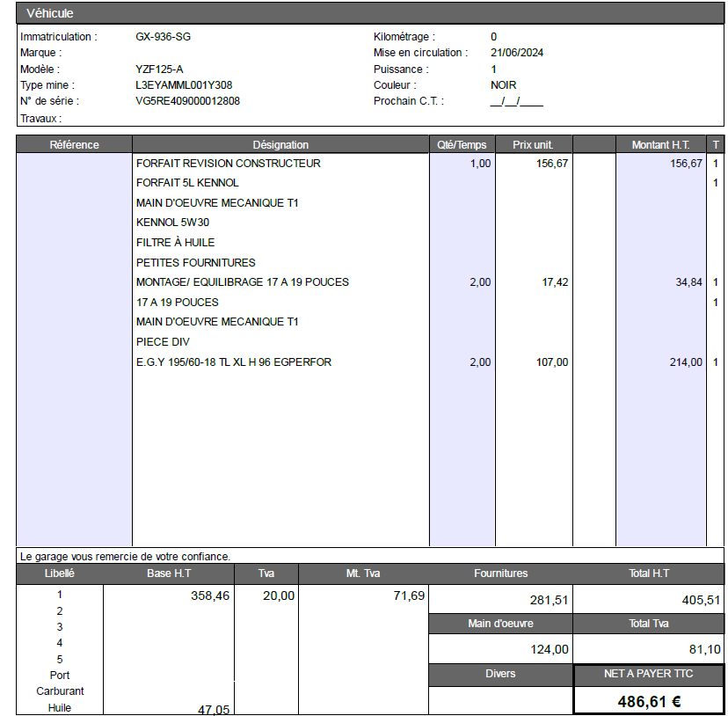Select type mine L3EYAMML001Y308

tap(184, 85)
